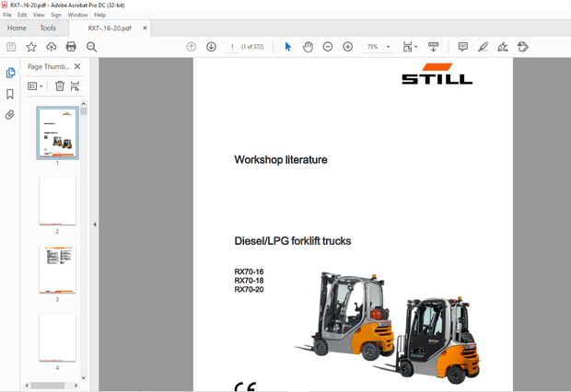Open Page Thumbnails panel icon in sidebar
Image resolution: width=571 pixels, height=392 pixels.
(10, 73)
